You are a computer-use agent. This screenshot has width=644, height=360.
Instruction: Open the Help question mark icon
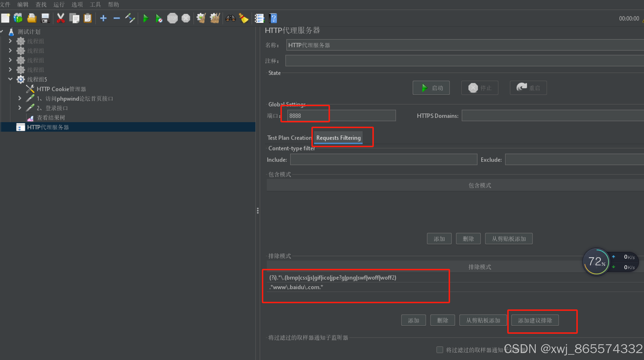[x=273, y=18]
